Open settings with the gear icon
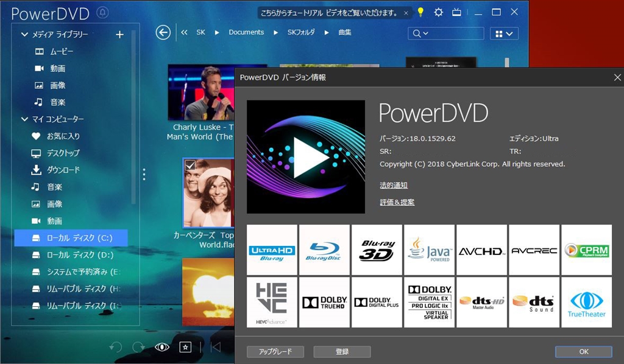624x364 pixels. (x=438, y=12)
